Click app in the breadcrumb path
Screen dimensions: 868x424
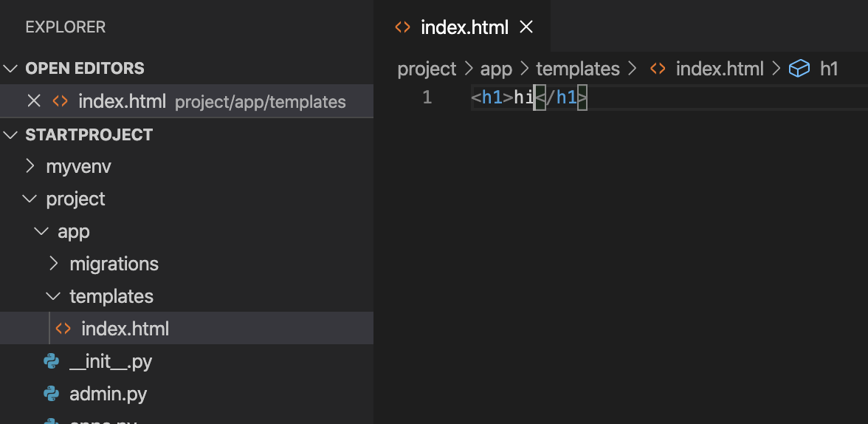tap(496, 69)
